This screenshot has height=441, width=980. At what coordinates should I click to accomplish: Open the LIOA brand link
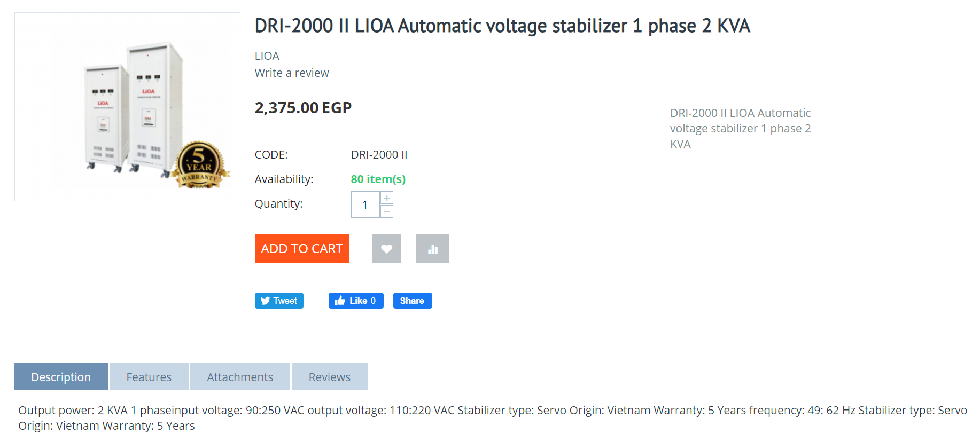point(267,56)
